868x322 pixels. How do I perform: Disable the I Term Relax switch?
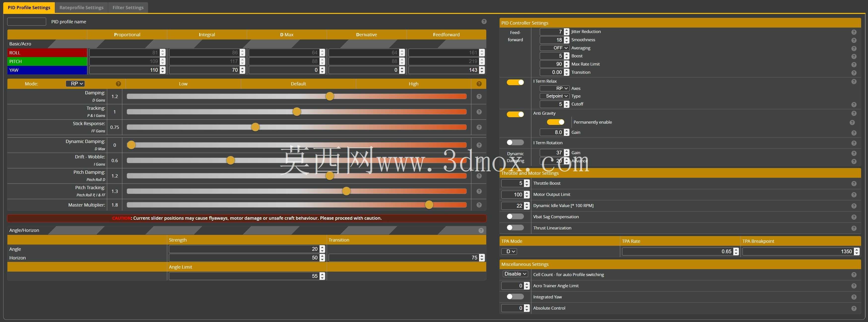515,82
